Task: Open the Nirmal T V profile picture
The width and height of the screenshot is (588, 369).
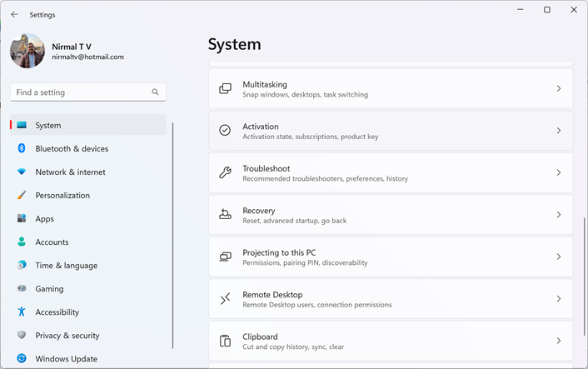Action: 27,51
